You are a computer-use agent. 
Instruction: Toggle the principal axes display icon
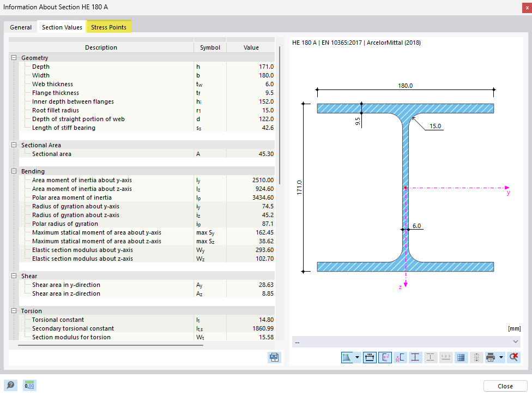point(385,357)
